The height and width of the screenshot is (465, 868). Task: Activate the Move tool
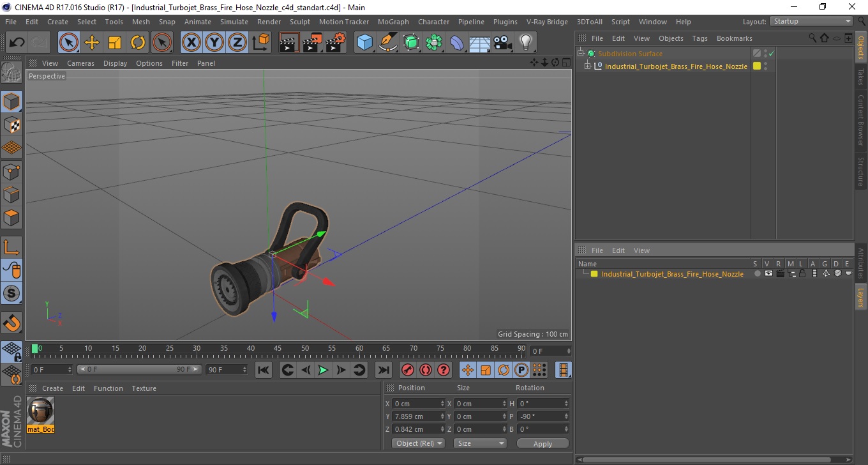[x=92, y=43]
